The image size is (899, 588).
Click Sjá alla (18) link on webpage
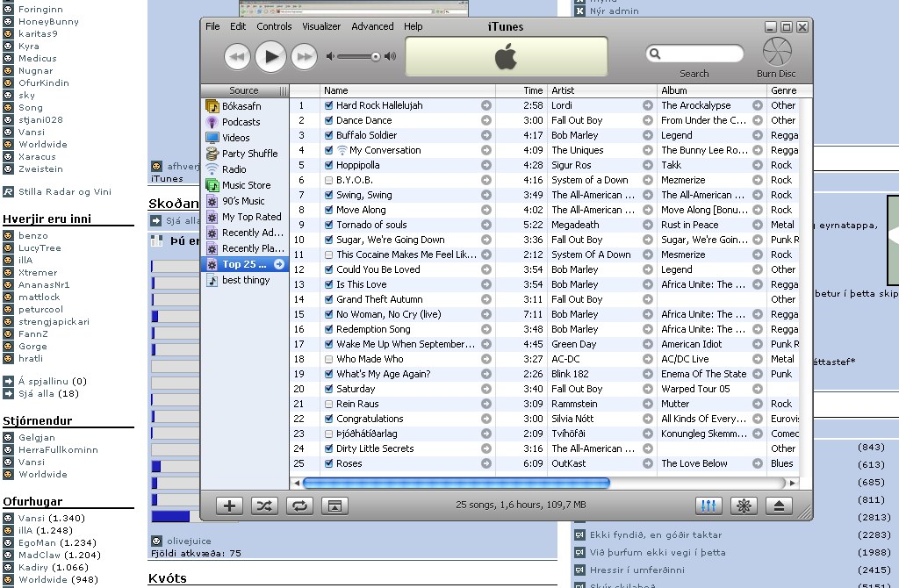48,394
